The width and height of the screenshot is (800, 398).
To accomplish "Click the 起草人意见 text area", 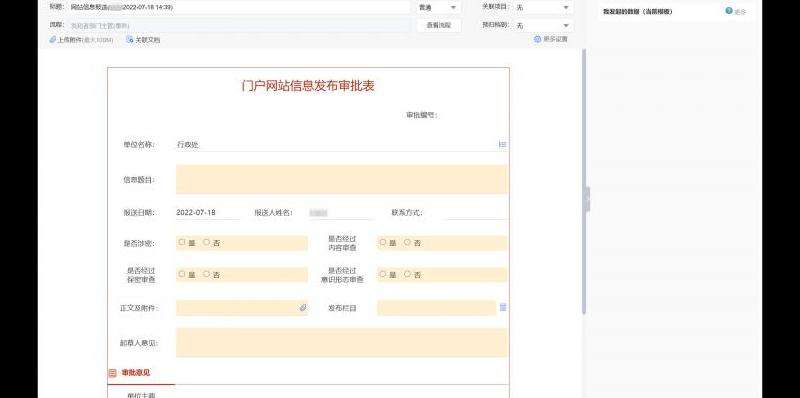I will click(342, 342).
